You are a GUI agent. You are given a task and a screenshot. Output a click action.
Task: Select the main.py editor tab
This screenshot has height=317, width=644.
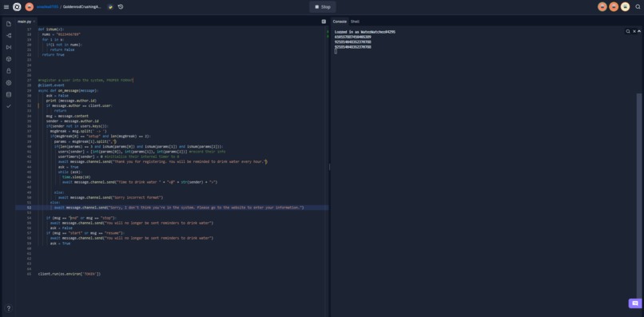[x=24, y=22]
